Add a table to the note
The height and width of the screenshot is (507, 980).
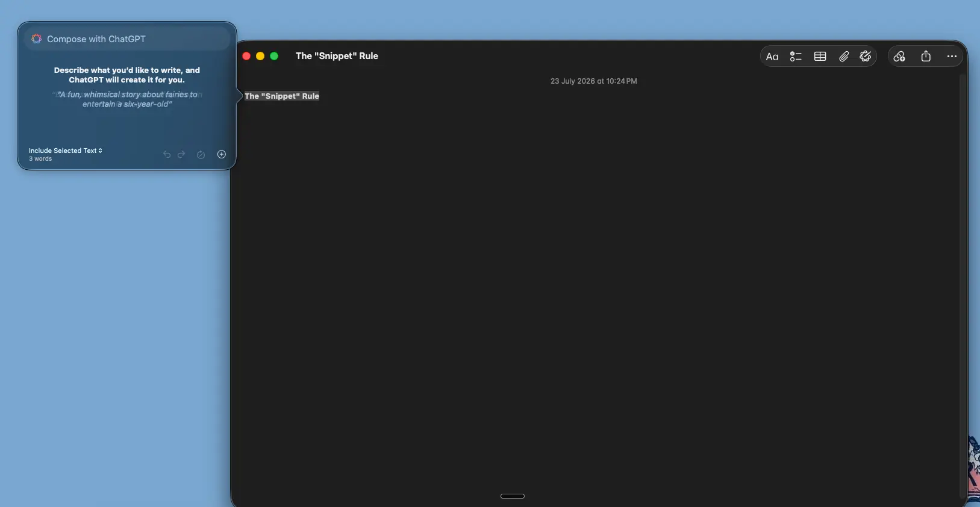pyautogui.click(x=820, y=57)
